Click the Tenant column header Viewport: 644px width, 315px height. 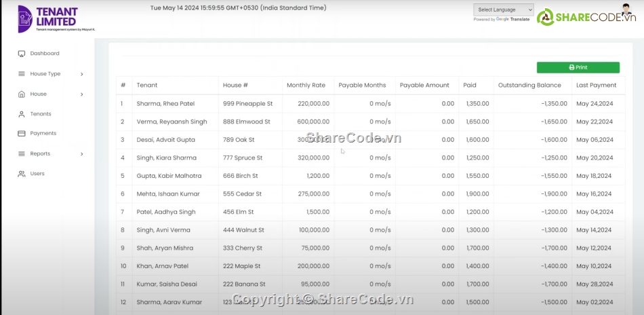(x=147, y=85)
